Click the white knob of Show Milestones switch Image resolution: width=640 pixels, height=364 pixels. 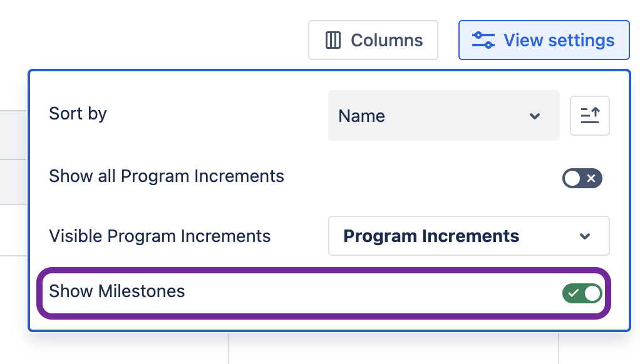[x=592, y=293]
